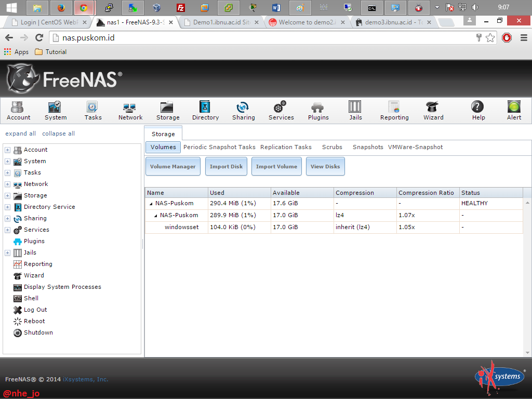Open the Directory toolbar icon

pyautogui.click(x=205, y=111)
